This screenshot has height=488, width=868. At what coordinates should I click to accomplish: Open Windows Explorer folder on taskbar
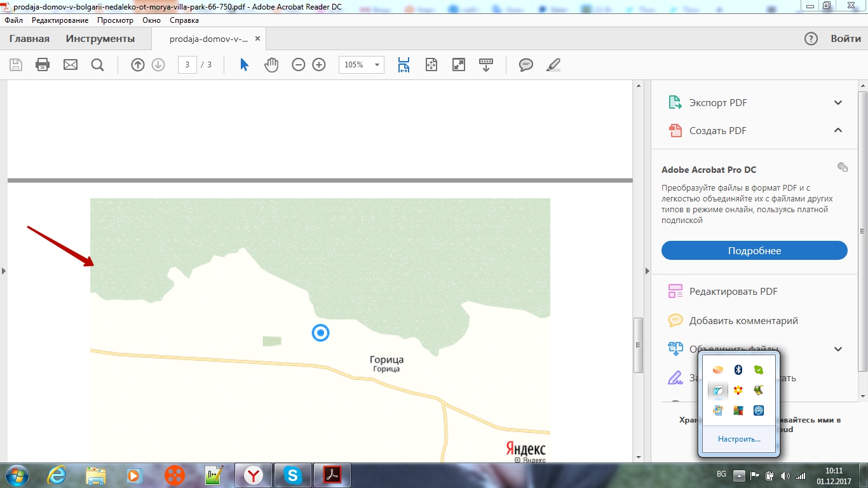(96, 475)
